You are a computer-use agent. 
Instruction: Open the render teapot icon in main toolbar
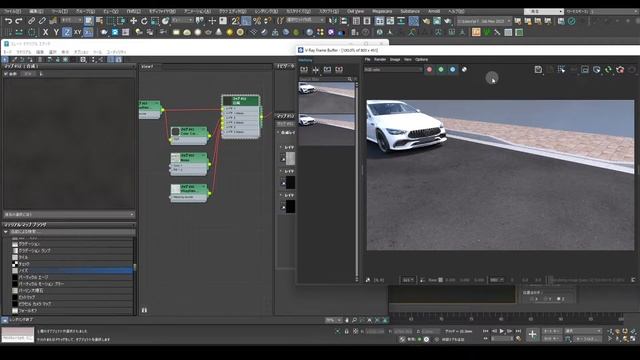point(447,21)
